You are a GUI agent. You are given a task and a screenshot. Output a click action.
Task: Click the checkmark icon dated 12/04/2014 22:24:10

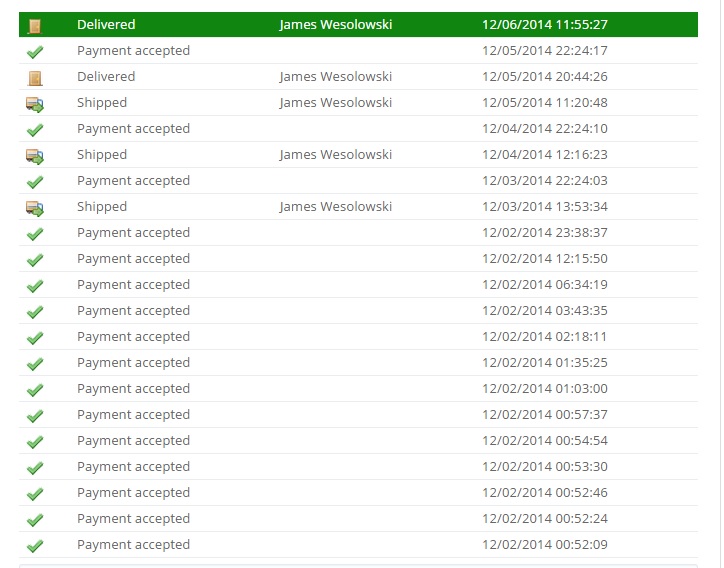tap(35, 130)
